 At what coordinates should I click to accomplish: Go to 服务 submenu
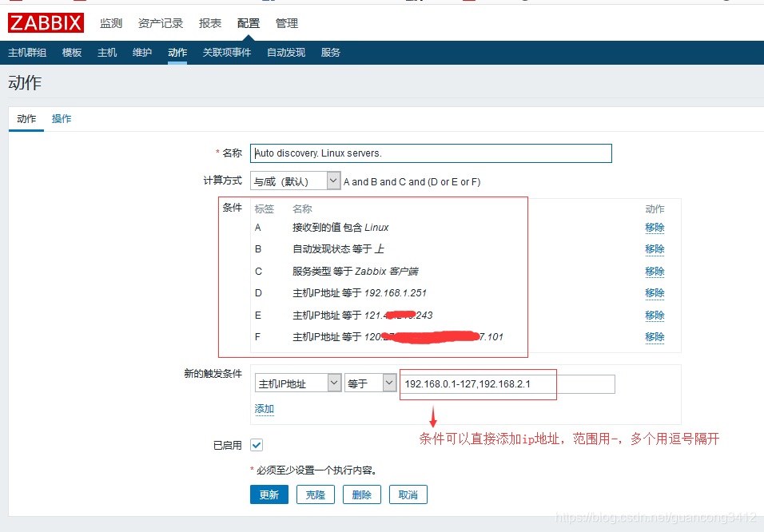point(330,53)
